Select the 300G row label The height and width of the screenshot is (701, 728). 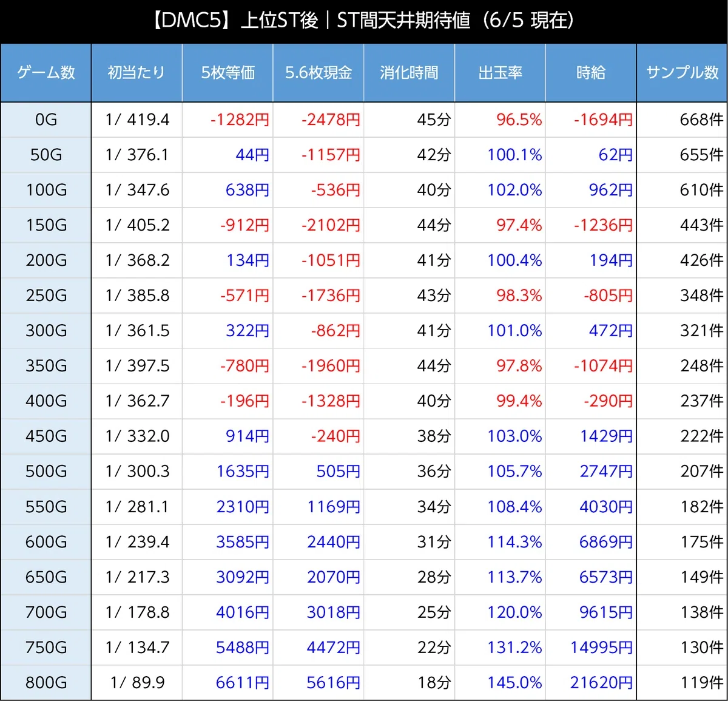[x=46, y=331]
